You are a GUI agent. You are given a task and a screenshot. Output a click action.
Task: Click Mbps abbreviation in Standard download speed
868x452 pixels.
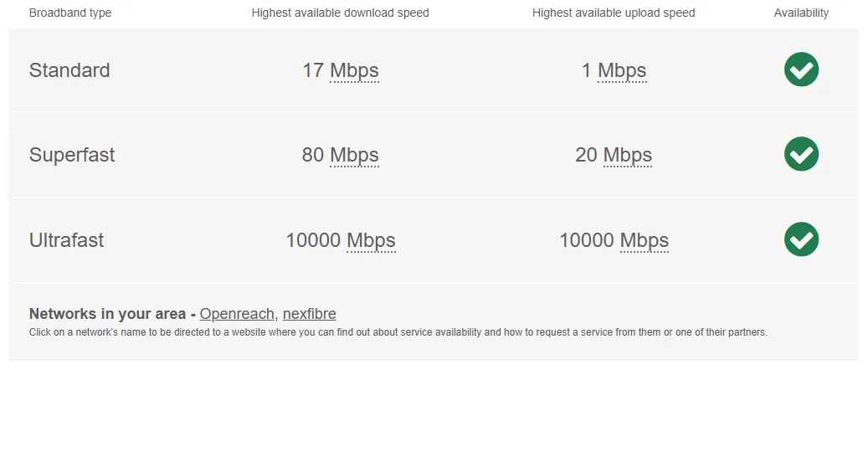[354, 71]
